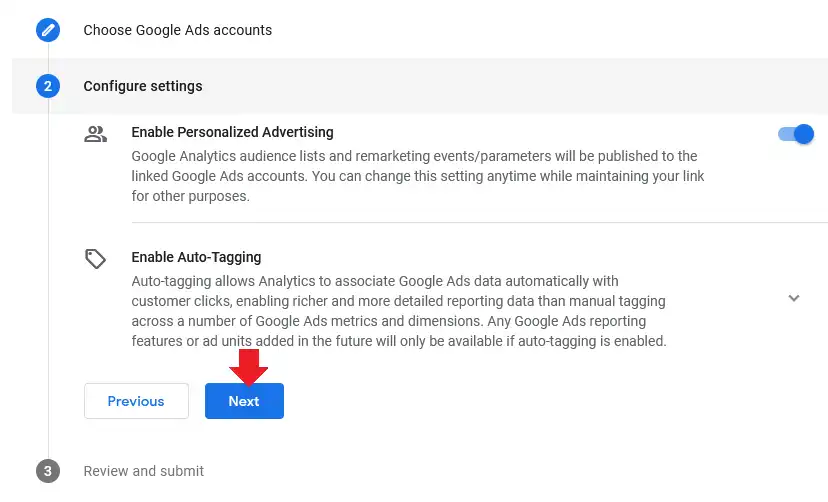828x502 pixels.
Task: Expand the Enable Auto-Tagging chevron
Action: coord(794,298)
